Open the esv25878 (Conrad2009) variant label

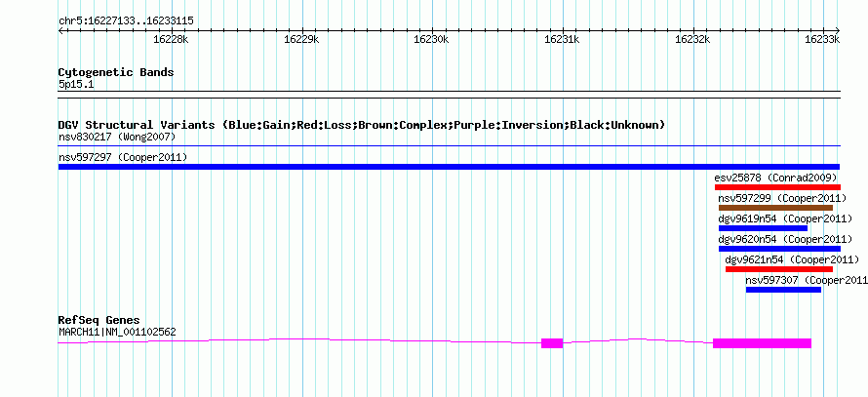[775, 178]
